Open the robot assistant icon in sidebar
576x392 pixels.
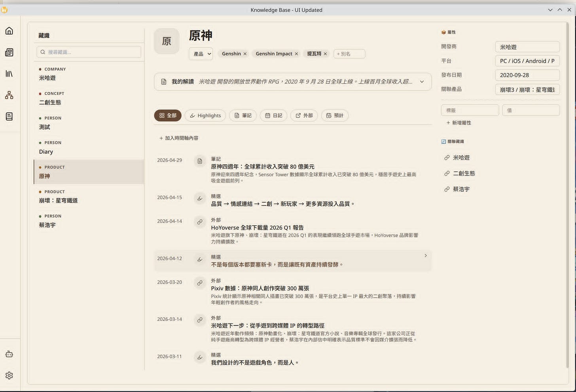point(9,354)
